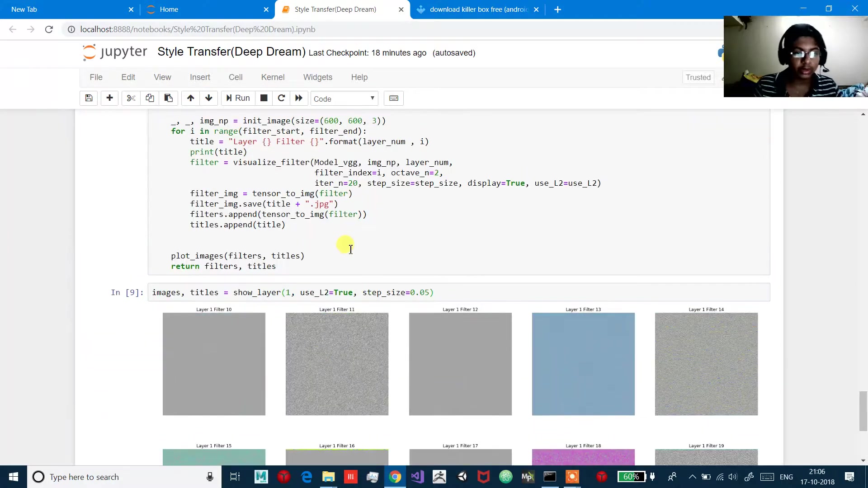Restart the kernel with the circular arrow icon
This screenshot has height=488, width=868.
[x=281, y=98]
